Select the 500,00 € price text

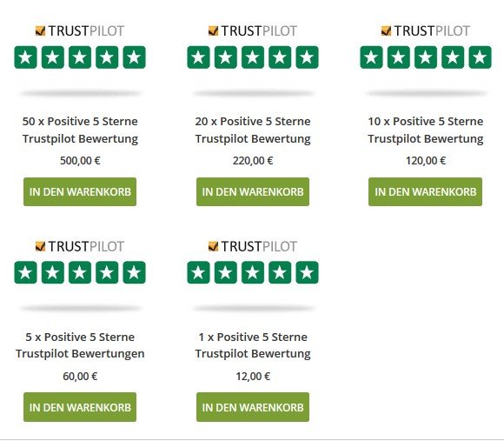[80, 161]
